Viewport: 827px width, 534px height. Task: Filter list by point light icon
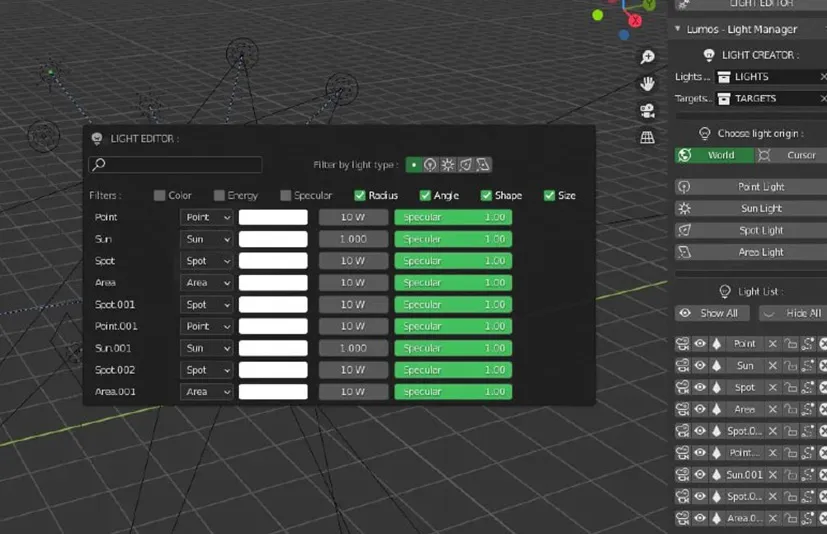(x=430, y=165)
